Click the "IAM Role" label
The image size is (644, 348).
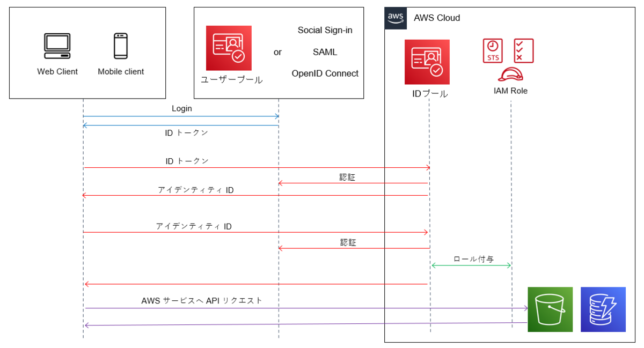point(511,91)
